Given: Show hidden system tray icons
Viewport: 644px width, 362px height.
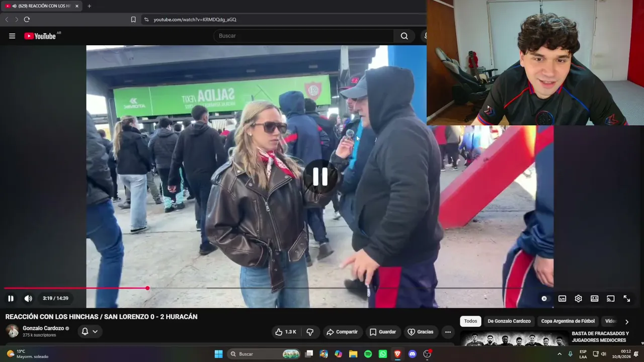Looking at the screenshot, I should (559, 354).
